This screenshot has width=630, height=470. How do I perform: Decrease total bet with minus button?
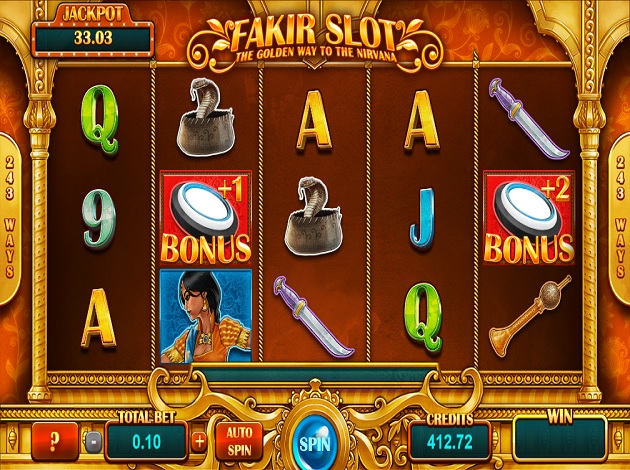[93, 441]
